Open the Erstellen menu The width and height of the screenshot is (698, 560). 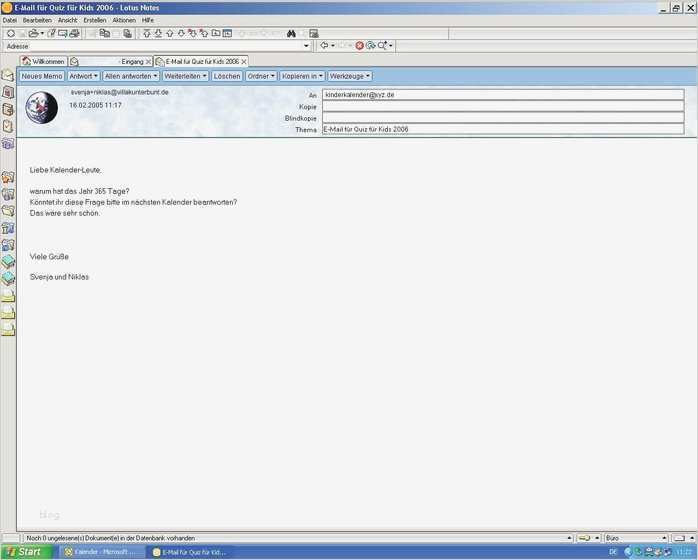coord(95,20)
